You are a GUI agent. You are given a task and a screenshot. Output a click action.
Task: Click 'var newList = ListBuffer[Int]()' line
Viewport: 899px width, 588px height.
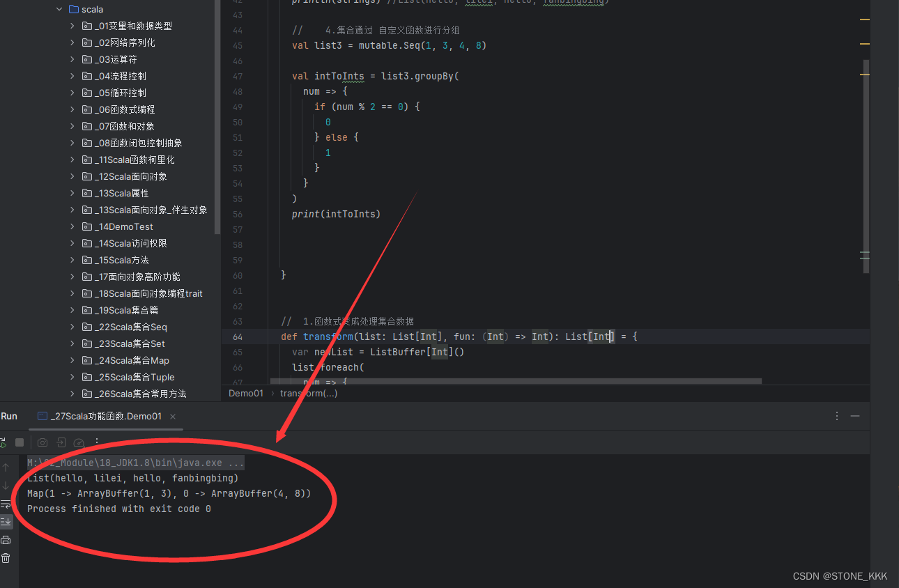(x=378, y=352)
